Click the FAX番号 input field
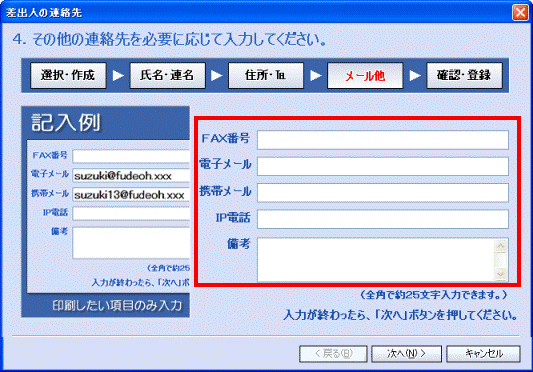Screen dimensions: 533x372 (383, 140)
